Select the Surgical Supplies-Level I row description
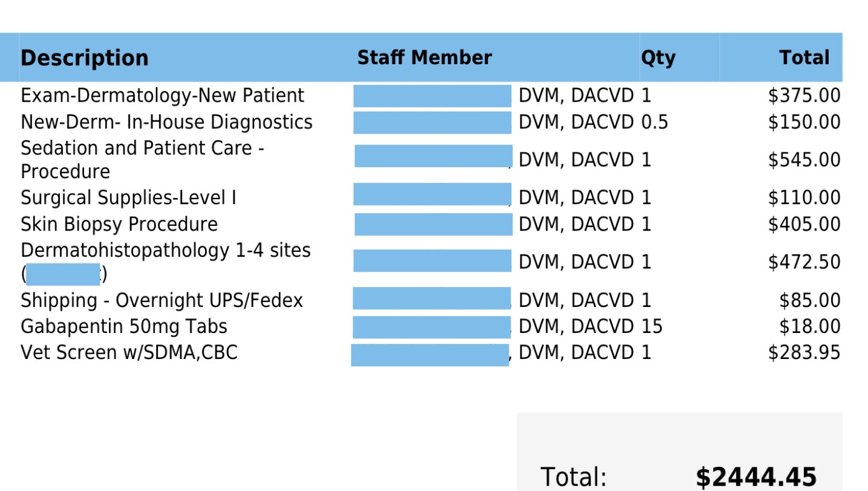 (x=128, y=198)
